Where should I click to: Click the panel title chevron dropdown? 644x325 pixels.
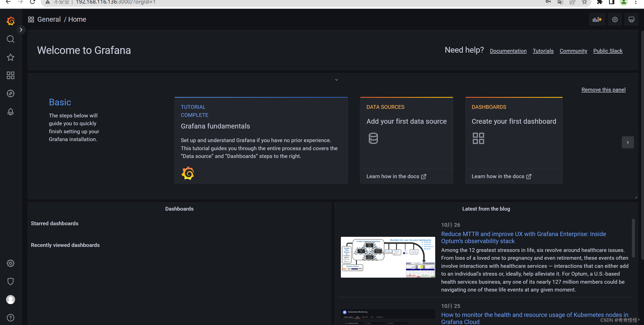pos(336,80)
